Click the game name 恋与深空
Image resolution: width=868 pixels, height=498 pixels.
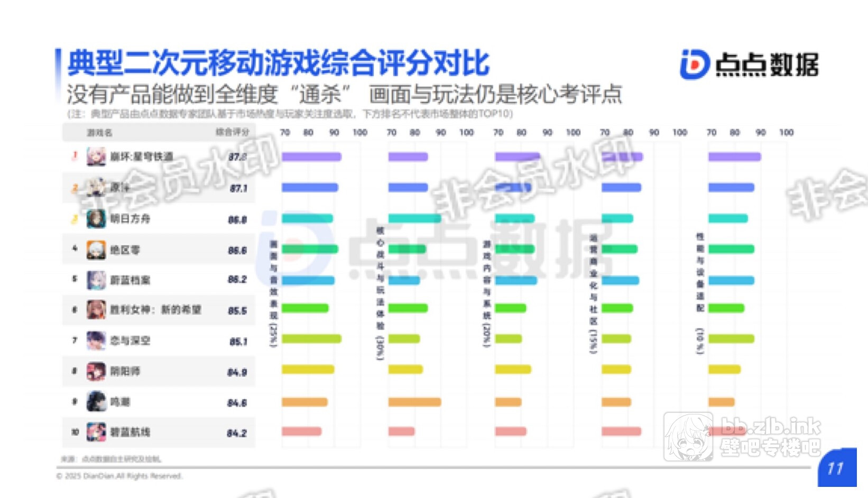pyautogui.click(x=130, y=340)
